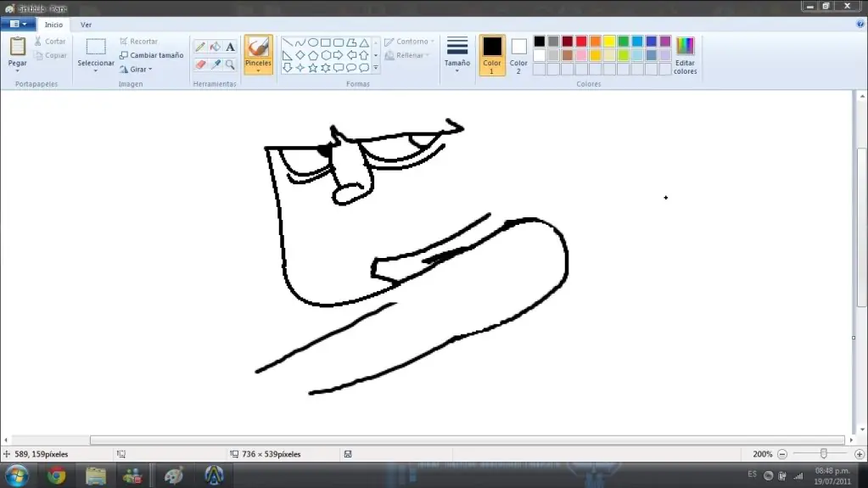The image size is (868, 488).
Task: Choose the up arrow shape
Action: click(x=364, y=55)
